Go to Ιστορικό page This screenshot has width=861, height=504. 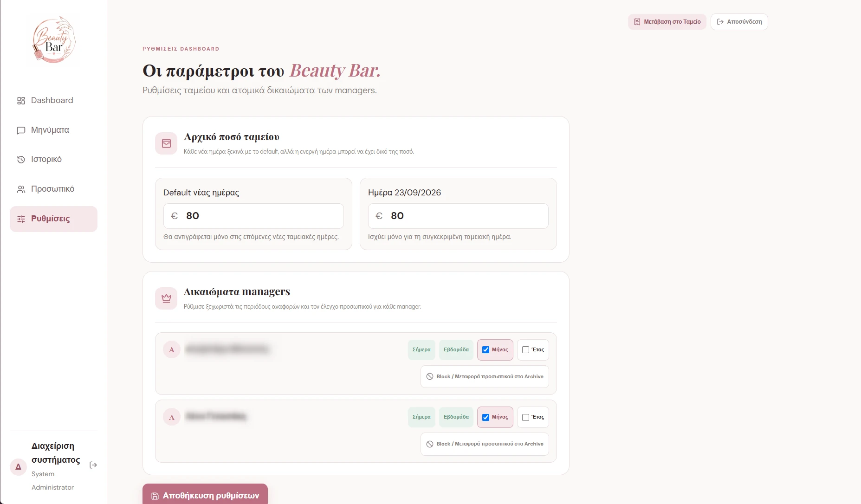[x=53, y=159]
